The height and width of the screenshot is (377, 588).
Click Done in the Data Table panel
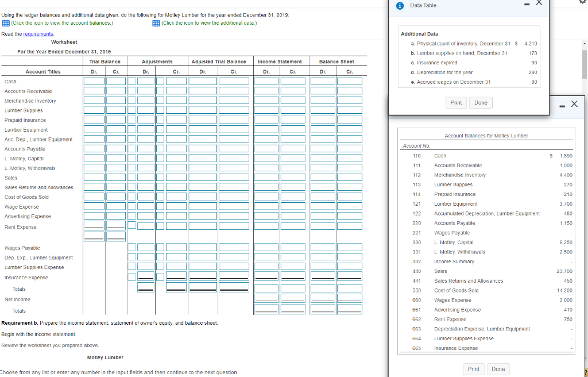click(x=481, y=102)
